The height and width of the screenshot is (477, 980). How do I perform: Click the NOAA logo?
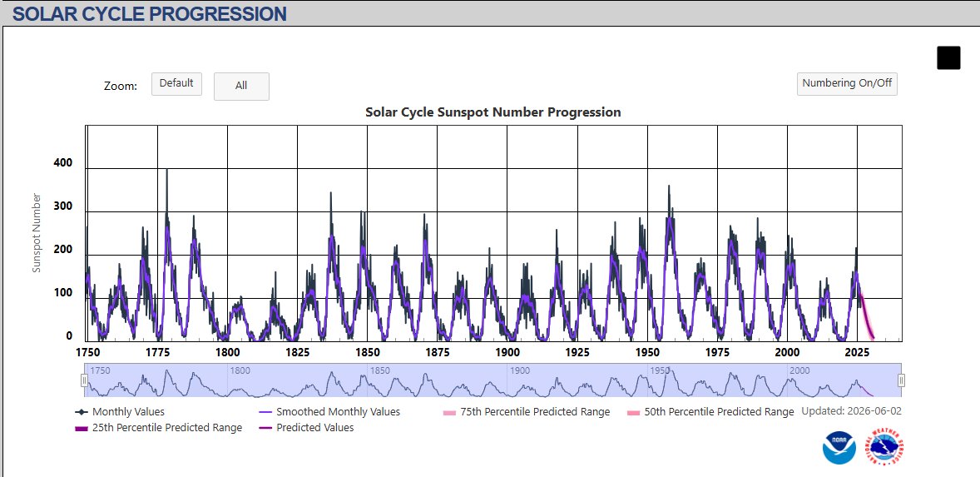click(x=839, y=448)
